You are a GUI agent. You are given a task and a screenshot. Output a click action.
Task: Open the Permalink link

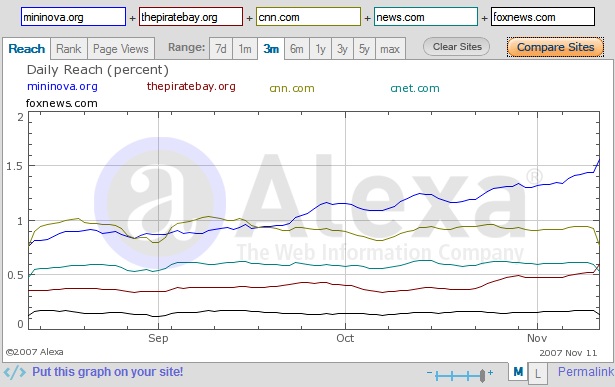(586, 372)
